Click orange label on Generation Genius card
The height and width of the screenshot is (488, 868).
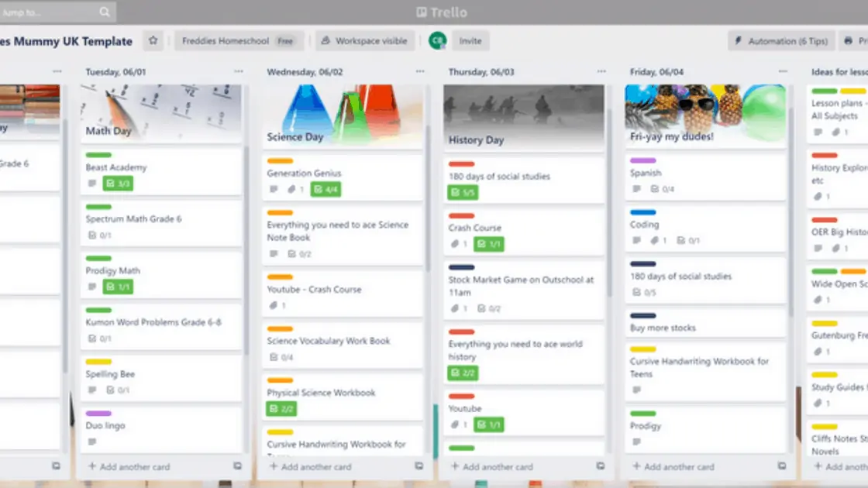point(280,161)
